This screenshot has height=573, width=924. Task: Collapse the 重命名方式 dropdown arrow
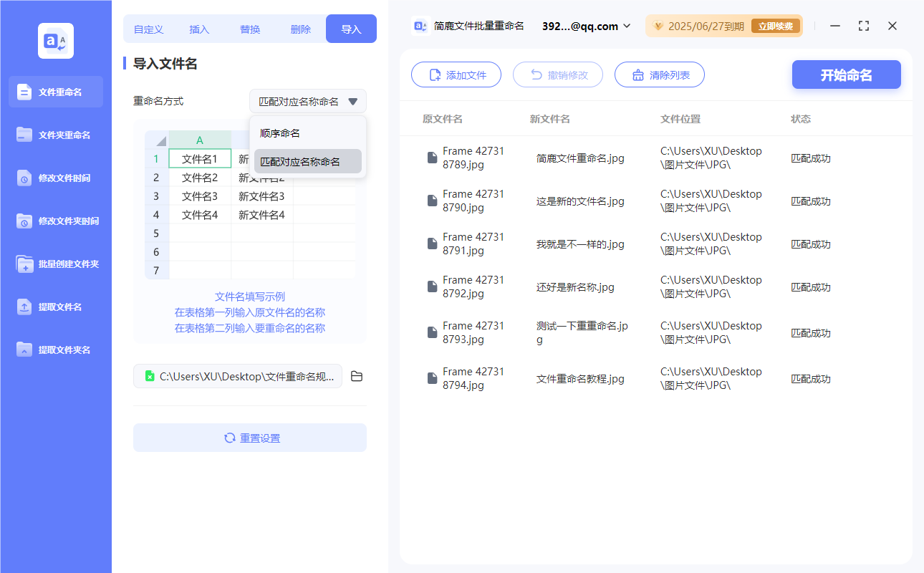[352, 102]
